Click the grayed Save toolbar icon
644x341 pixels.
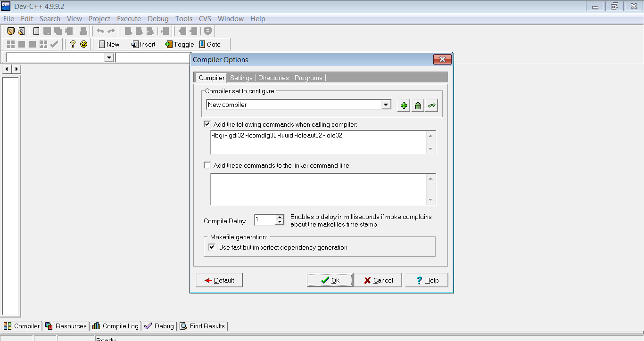[x=47, y=31]
